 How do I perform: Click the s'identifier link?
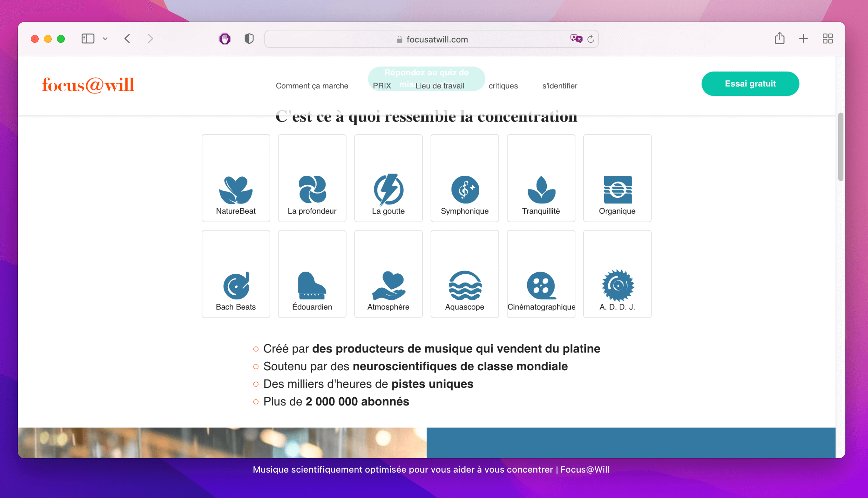pyautogui.click(x=560, y=85)
